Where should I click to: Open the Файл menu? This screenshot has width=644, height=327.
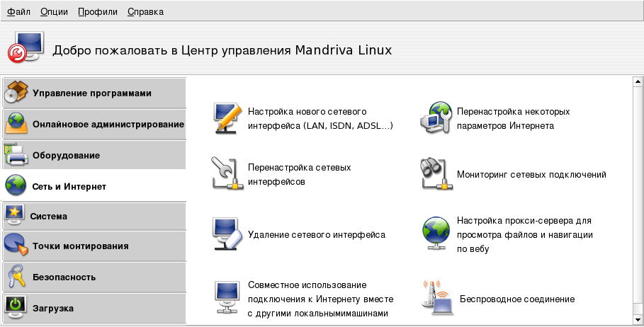(18, 12)
